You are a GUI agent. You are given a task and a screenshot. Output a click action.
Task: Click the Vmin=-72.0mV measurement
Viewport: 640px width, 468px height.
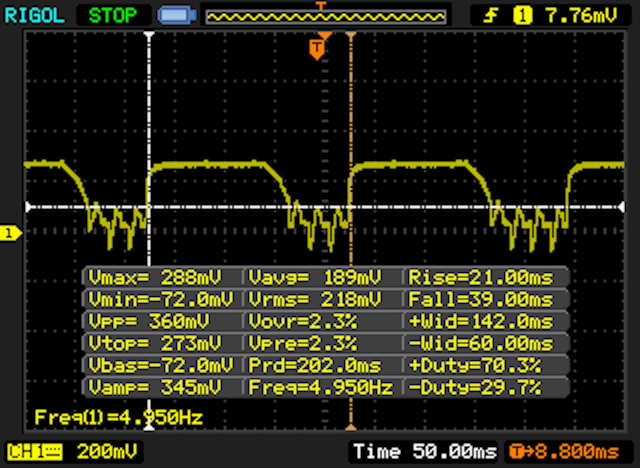160,299
